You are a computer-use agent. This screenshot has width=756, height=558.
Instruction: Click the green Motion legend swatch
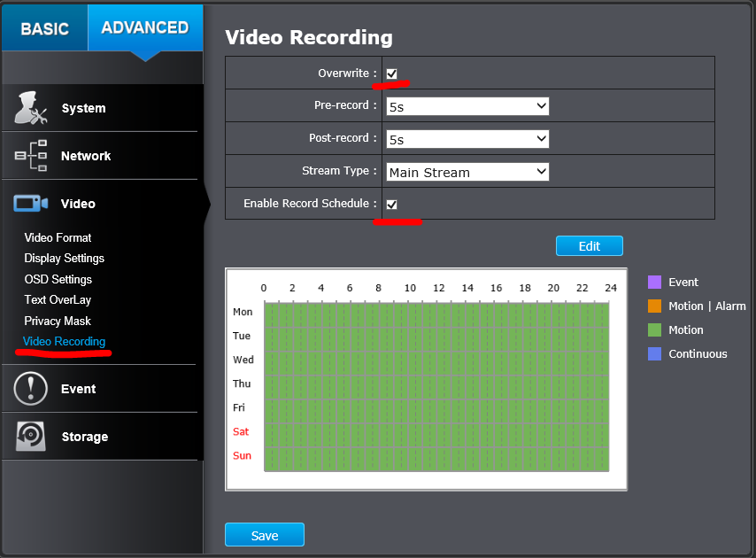point(654,329)
